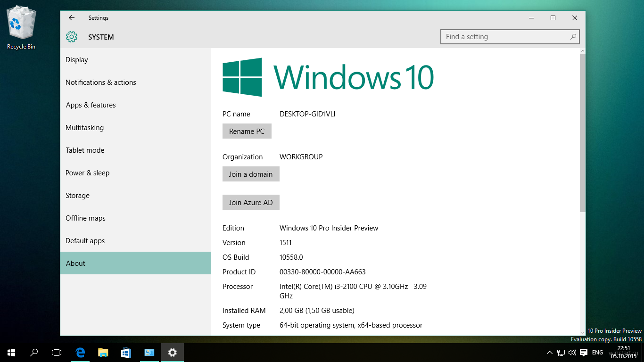Viewport: 644px width, 362px height.
Task: Click the magnifier icon in Find a setting
Action: pos(573,37)
